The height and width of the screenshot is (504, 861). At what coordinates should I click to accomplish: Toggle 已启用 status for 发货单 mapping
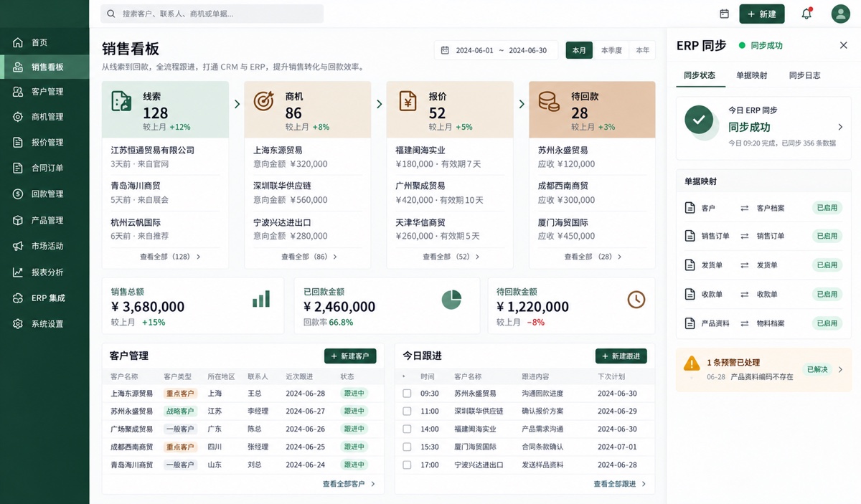pos(827,265)
